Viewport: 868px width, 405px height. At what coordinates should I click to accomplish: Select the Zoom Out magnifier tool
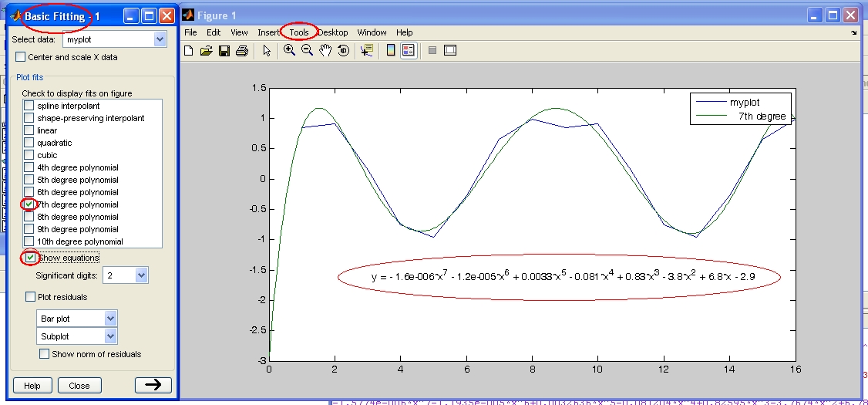tap(307, 51)
